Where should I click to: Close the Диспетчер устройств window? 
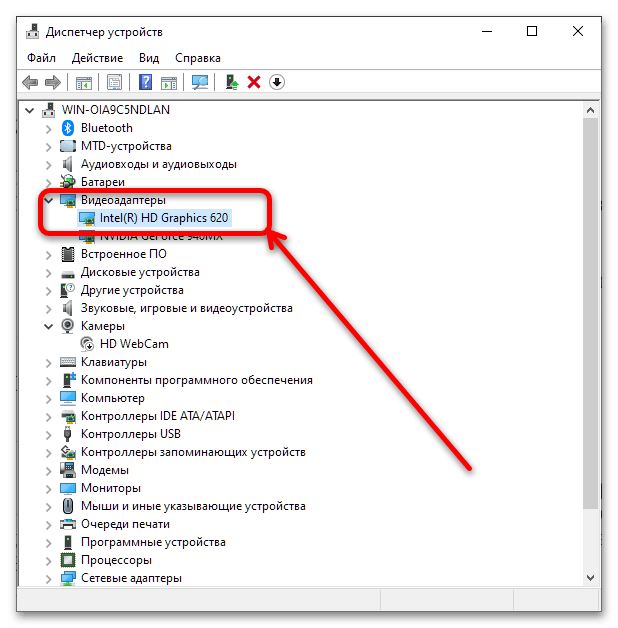tap(578, 31)
